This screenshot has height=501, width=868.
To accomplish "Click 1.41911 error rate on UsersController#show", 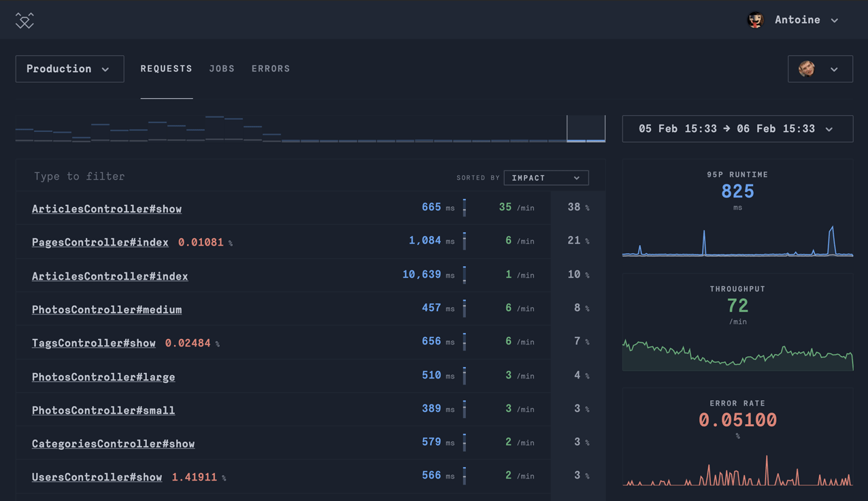I will point(199,477).
